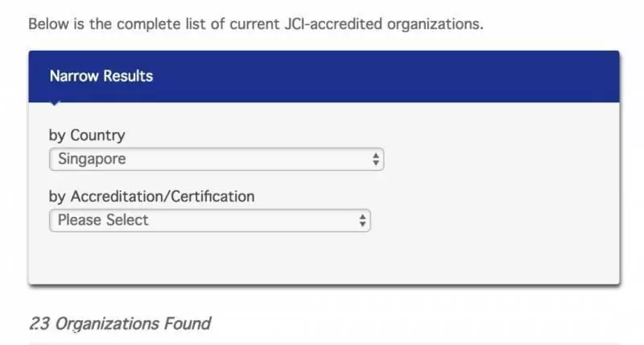Click the small triangle pointer under Narrow Results
Image resolution: width=644 pixels, height=345 pixels.
tap(55, 103)
